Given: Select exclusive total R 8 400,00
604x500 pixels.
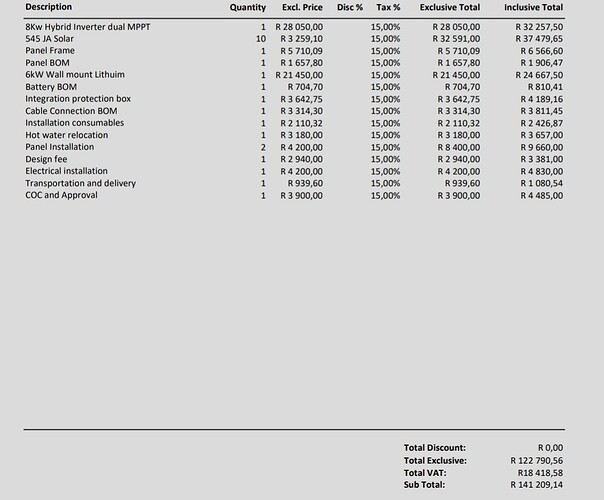Looking at the screenshot, I should (x=459, y=147).
